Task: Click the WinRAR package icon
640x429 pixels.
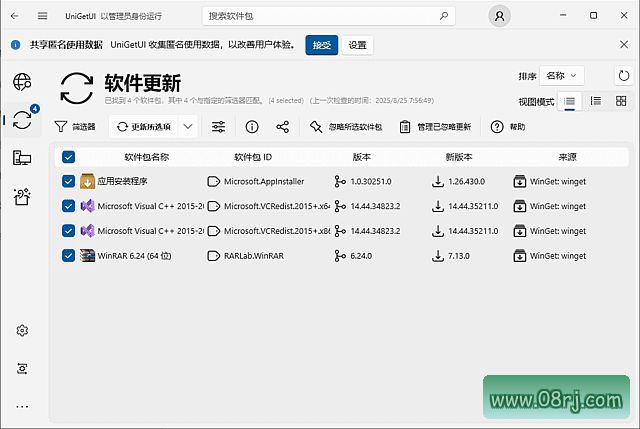Action: [87, 256]
